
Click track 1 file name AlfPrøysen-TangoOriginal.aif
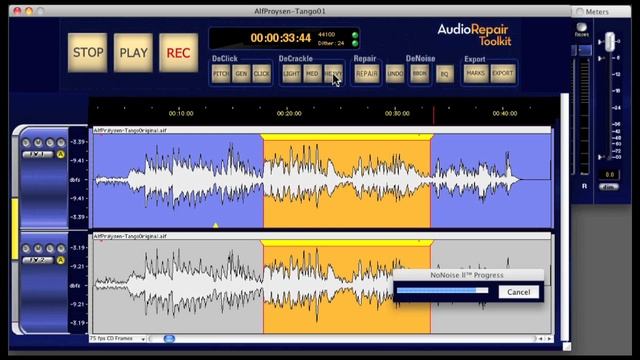tap(130, 130)
